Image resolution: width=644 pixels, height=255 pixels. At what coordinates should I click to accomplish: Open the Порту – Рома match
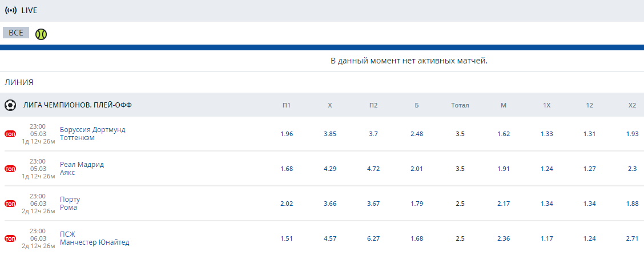70,203
